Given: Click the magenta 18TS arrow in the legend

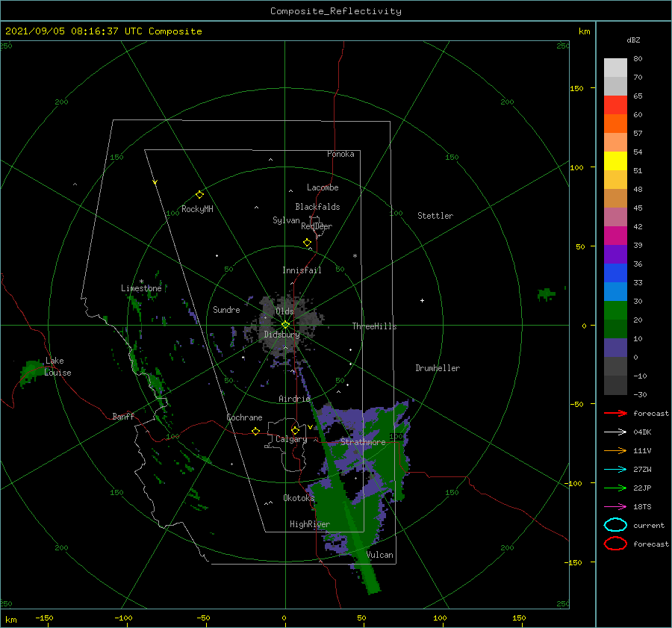Looking at the screenshot, I should point(615,507).
